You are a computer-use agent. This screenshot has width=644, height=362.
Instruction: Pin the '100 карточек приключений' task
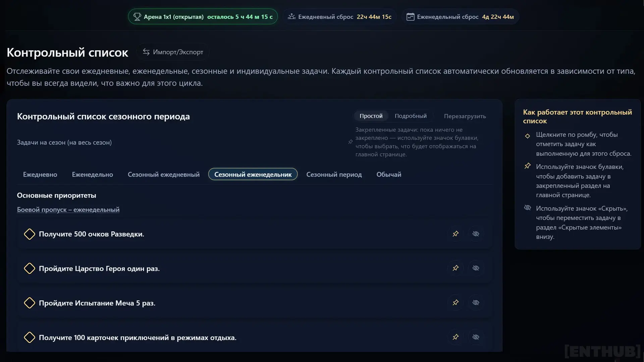pos(455,337)
